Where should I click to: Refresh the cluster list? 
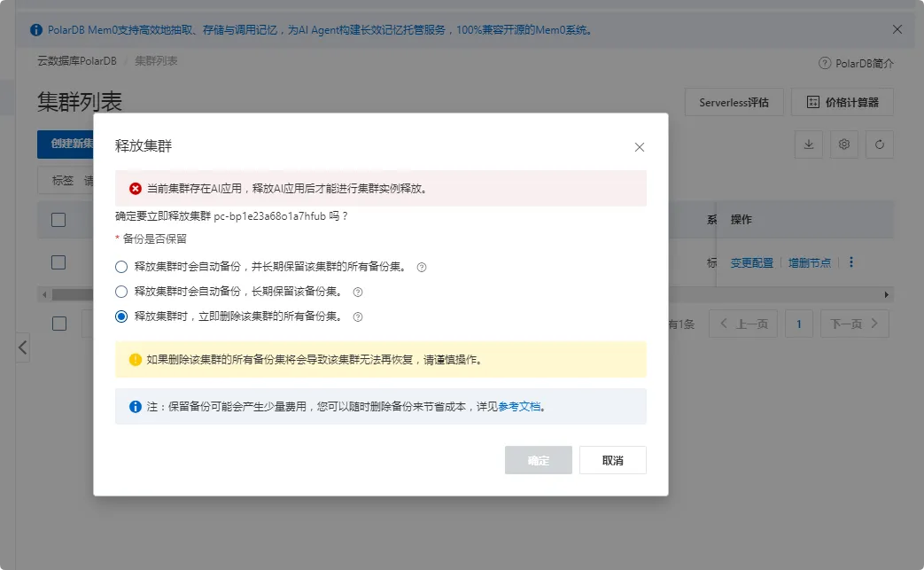(879, 144)
